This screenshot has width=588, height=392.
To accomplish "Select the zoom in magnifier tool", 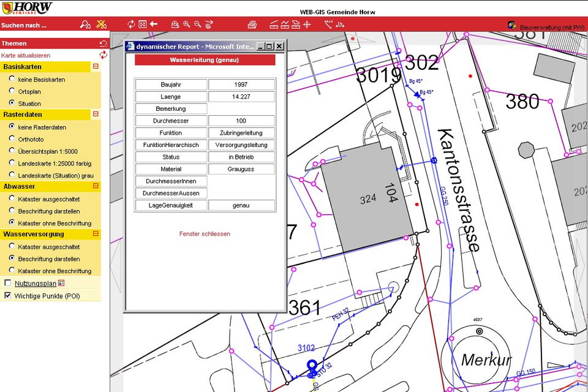I will [x=185, y=24].
